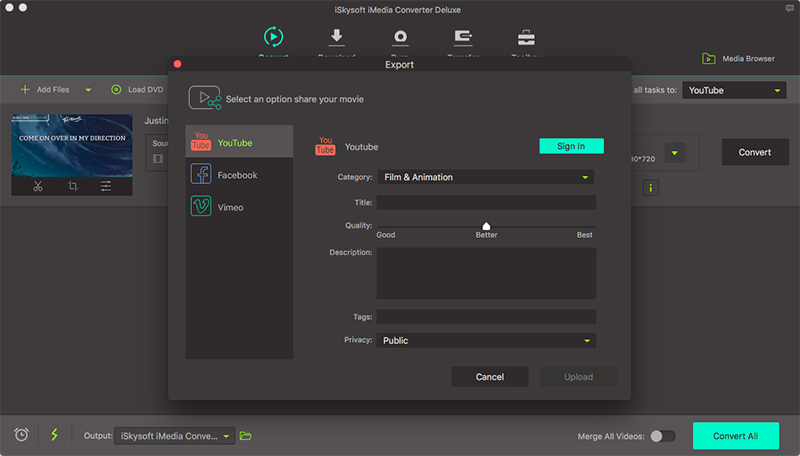Viewport: 800px width, 456px height.
Task: Click the schedule alarm clock icon
Action: point(22,435)
